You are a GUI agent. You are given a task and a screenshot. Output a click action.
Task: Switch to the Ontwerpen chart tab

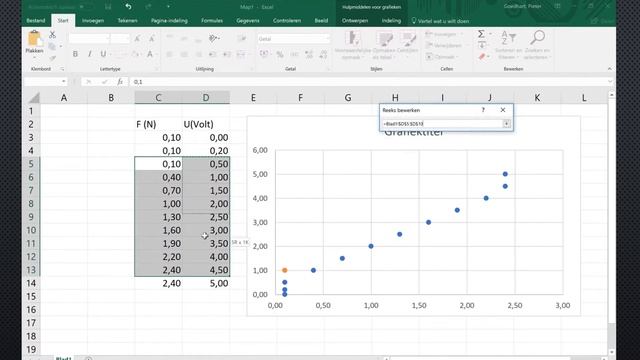click(355, 20)
